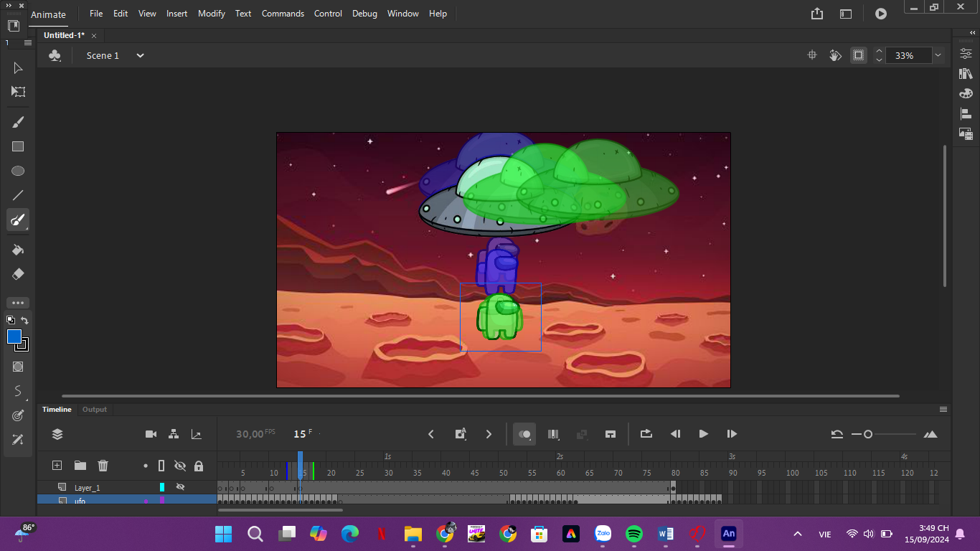Viewport: 980px width, 551px height.
Task: Open the Properties panel icon on right dock
Action: pos(966,54)
